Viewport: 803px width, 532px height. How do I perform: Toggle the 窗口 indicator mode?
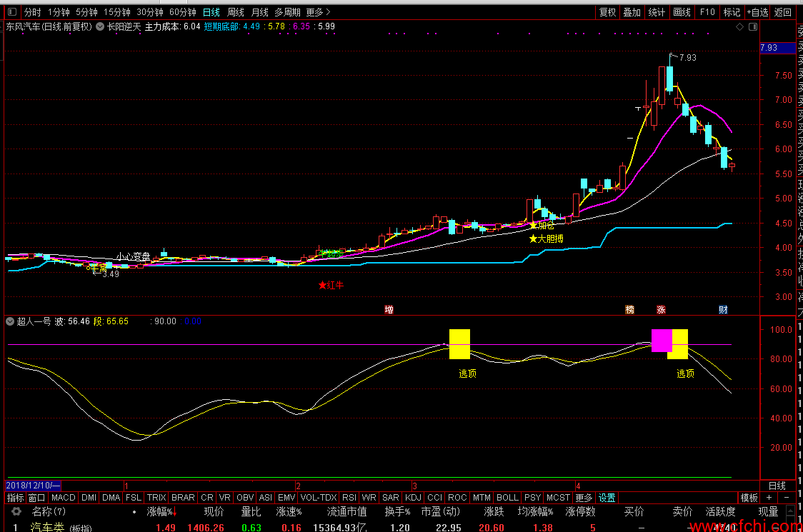tap(36, 497)
